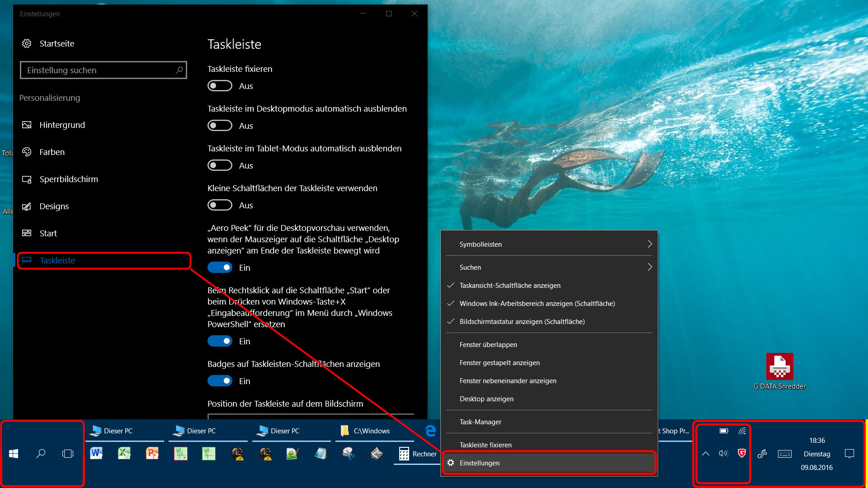Click the Task View taskbar button

click(x=68, y=454)
